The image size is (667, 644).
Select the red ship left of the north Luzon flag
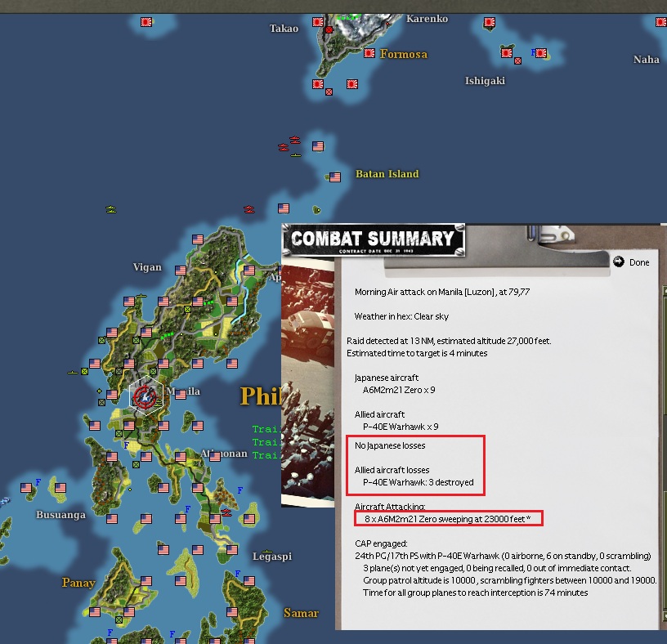(x=249, y=209)
